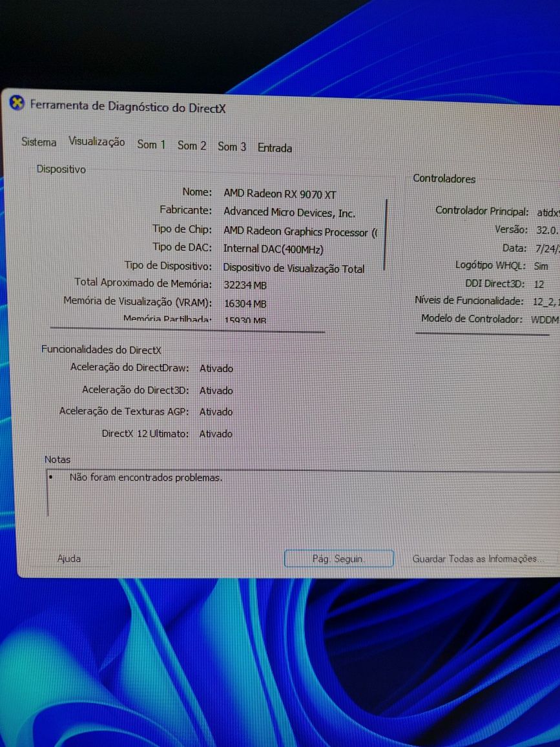560x747 pixels.
Task: Click the Modelo de Controlador: label
Action: [472, 319]
